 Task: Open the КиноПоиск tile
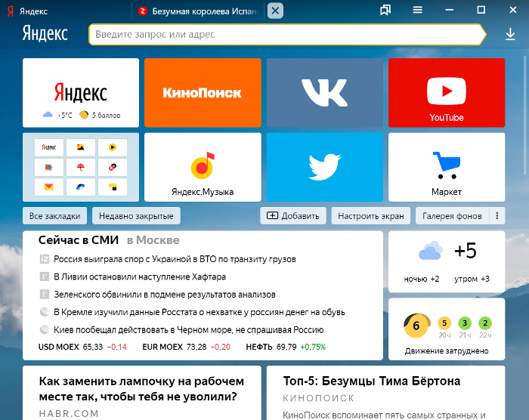coord(203,93)
